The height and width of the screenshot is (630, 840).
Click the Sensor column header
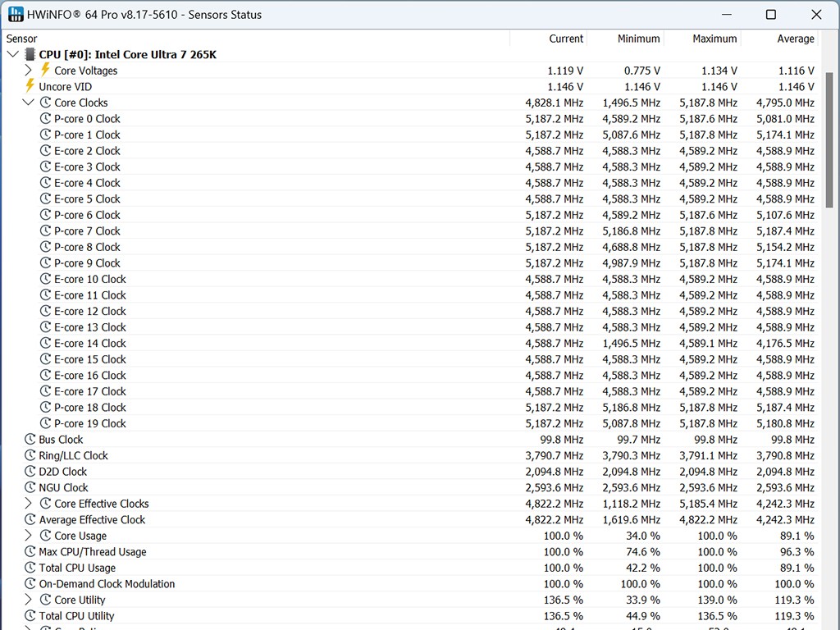click(22, 39)
